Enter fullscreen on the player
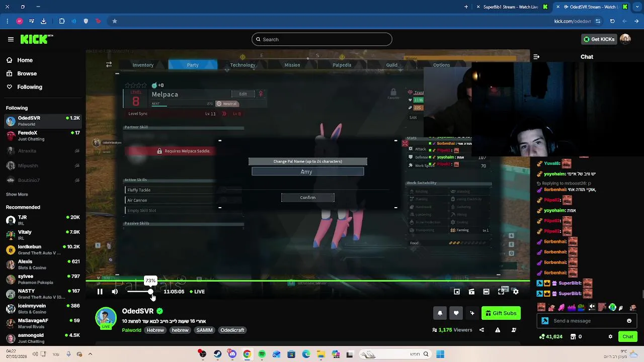644x362 pixels. tap(501, 292)
